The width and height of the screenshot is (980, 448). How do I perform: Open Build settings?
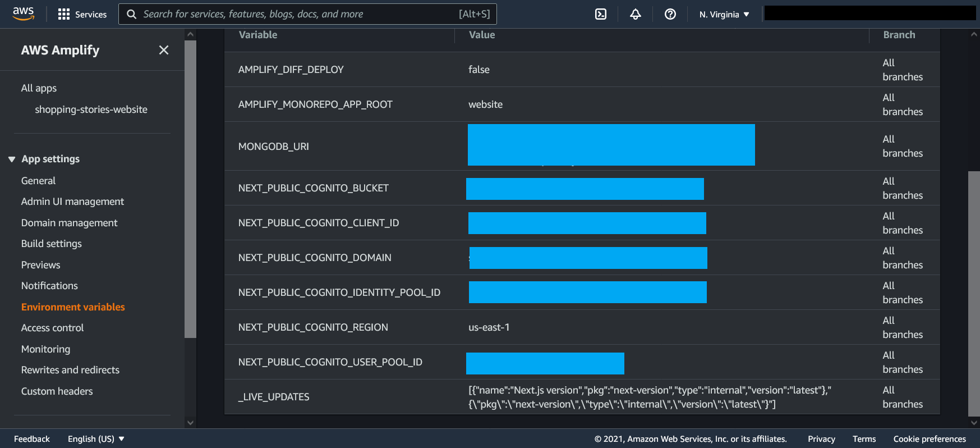click(51, 244)
